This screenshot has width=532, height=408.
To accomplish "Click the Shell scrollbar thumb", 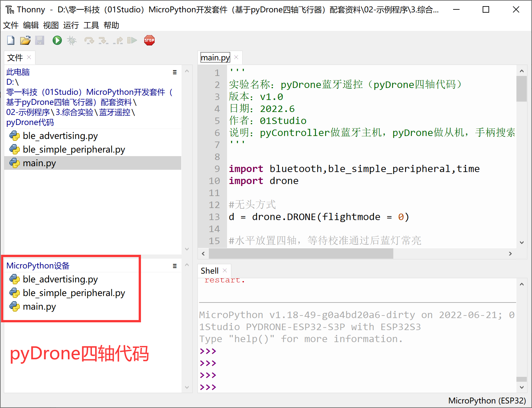I will (522, 379).
